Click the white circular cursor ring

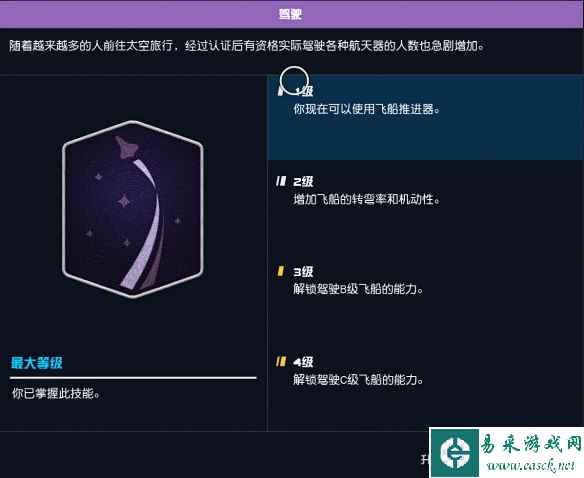[x=294, y=81]
